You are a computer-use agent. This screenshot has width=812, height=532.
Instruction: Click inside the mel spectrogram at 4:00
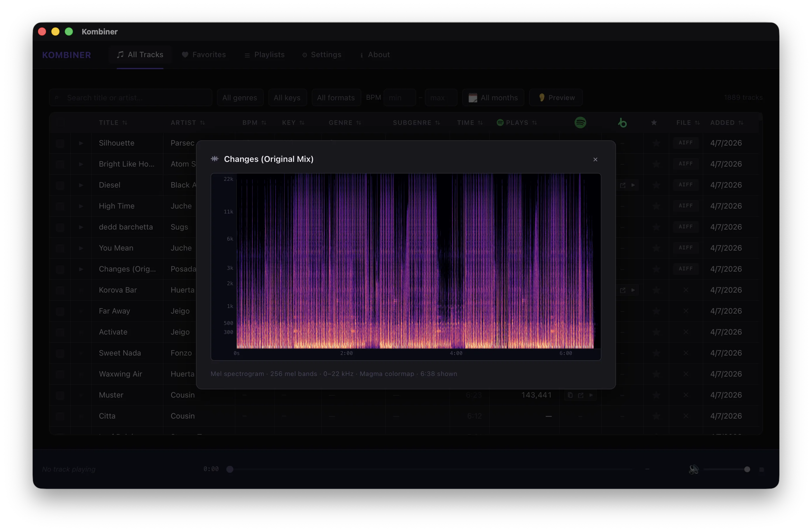456,261
